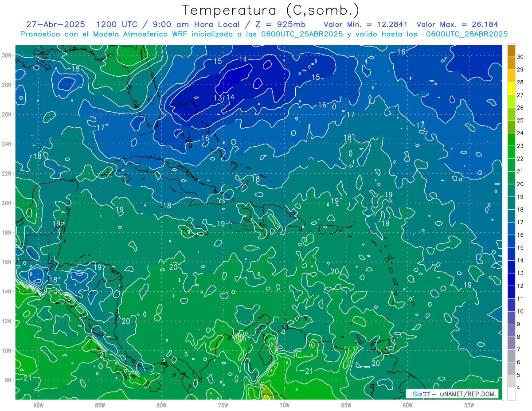Image resolution: width=532 pixels, height=411 pixels.
Task: Click the color scale number "27"
Action: tap(520, 95)
